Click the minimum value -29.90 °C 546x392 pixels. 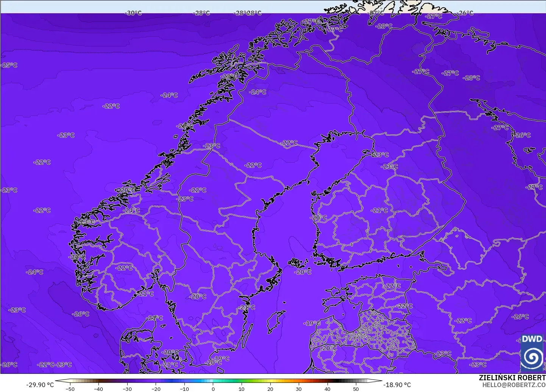pyautogui.click(x=40, y=384)
